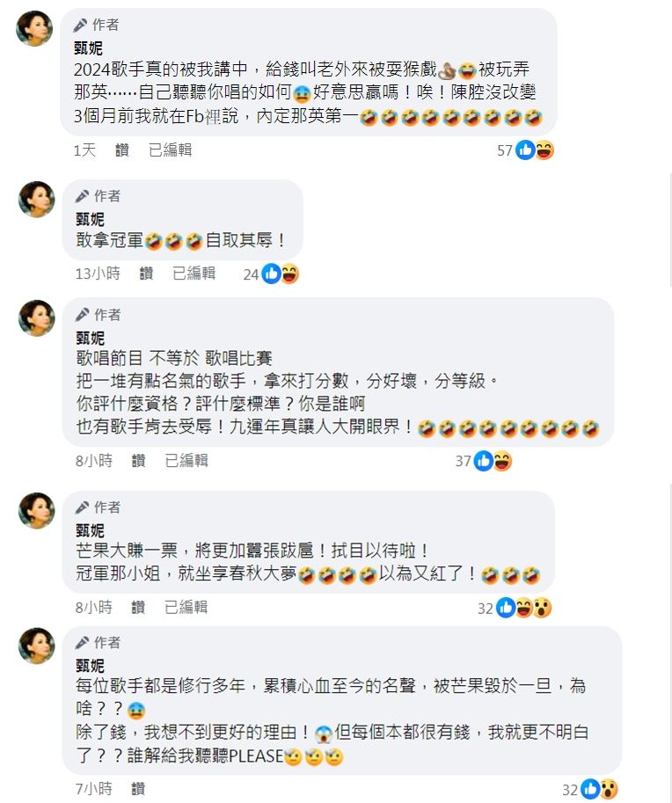
Task: Open reactions count 32 on fourth comment
Action: click(485, 609)
